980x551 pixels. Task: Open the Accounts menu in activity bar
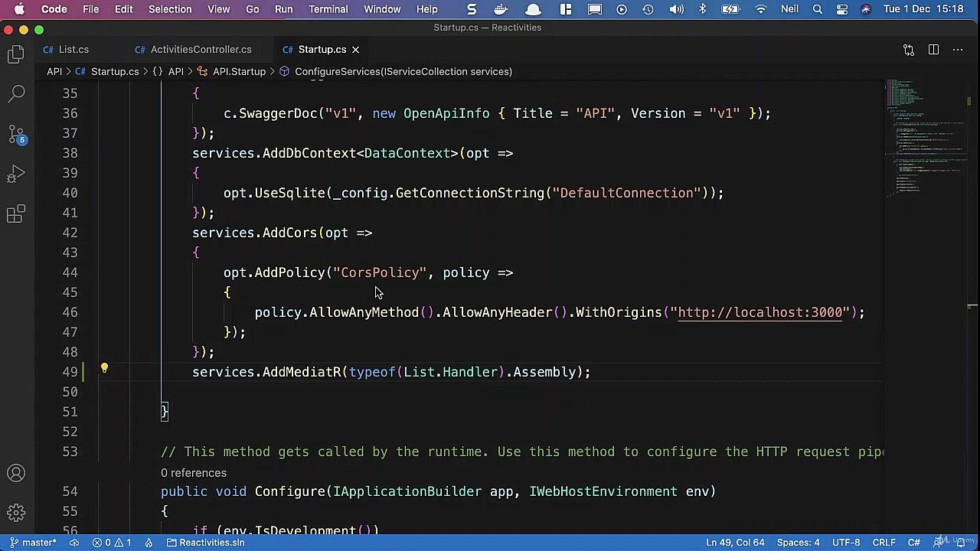coord(16,473)
